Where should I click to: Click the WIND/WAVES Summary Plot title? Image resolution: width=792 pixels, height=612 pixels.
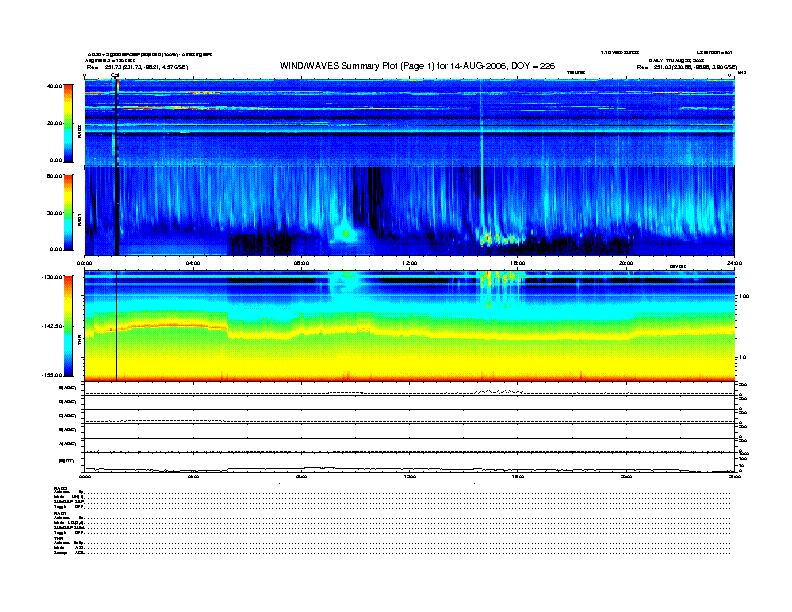417,66
